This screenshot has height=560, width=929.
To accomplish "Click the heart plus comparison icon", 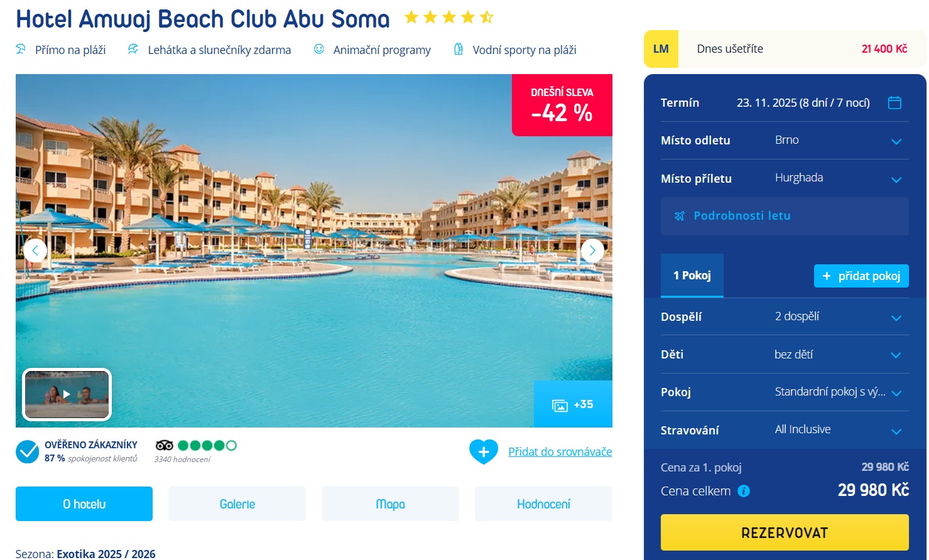I will coord(484,451).
